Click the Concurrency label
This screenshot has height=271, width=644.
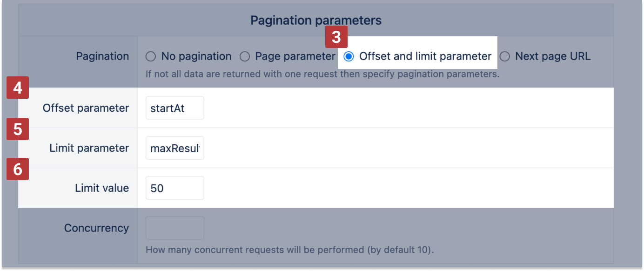(96, 228)
